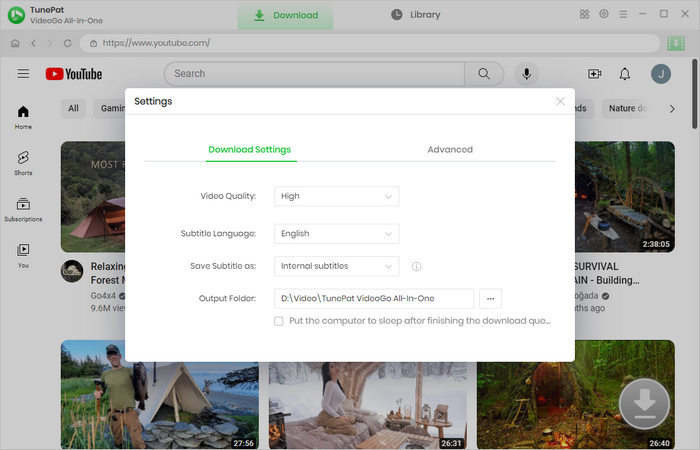Enable sleep after download queue checkbox

tap(279, 321)
